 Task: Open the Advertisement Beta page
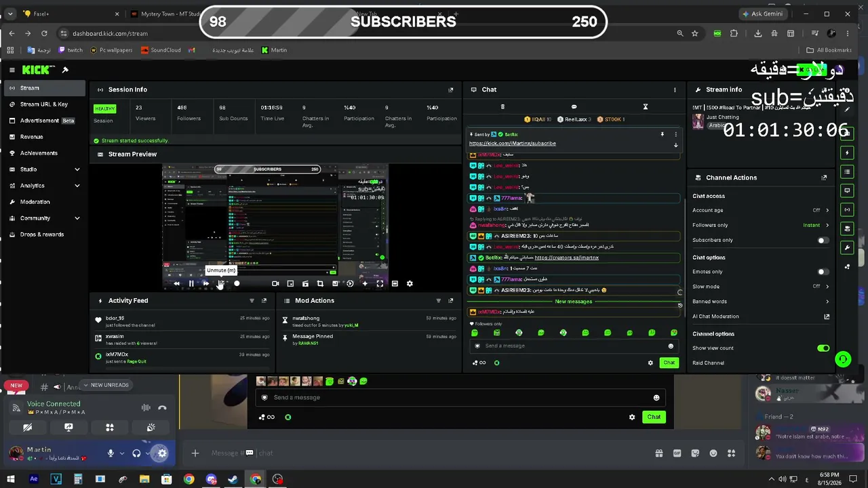(x=43, y=121)
